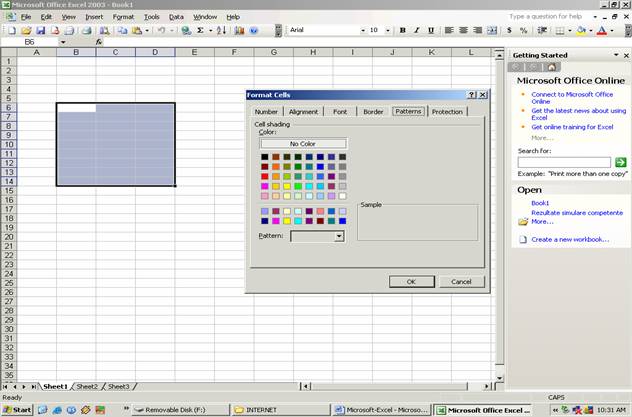
Task: Click the vertical scrollbar down arrow
Action: tap(499, 378)
